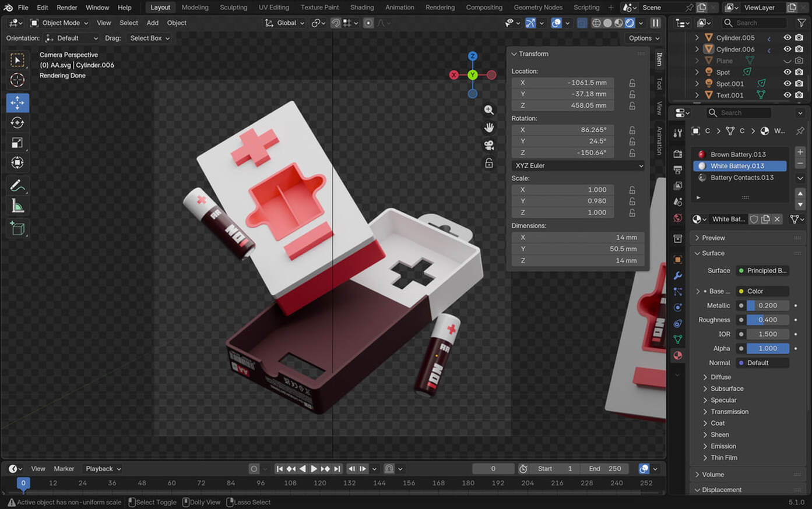The width and height of the screenshot is (812, 509).
Task: Toggle visibility of Spot.001 light
Action: tap(787, 83)
